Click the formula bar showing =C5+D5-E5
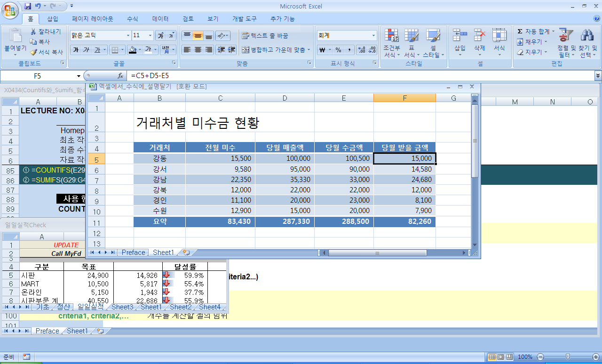 [x=361, y=76]
